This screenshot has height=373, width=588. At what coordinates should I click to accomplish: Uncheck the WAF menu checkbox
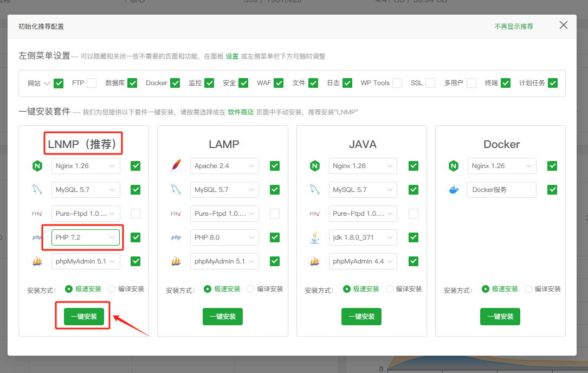coord(278,83)
